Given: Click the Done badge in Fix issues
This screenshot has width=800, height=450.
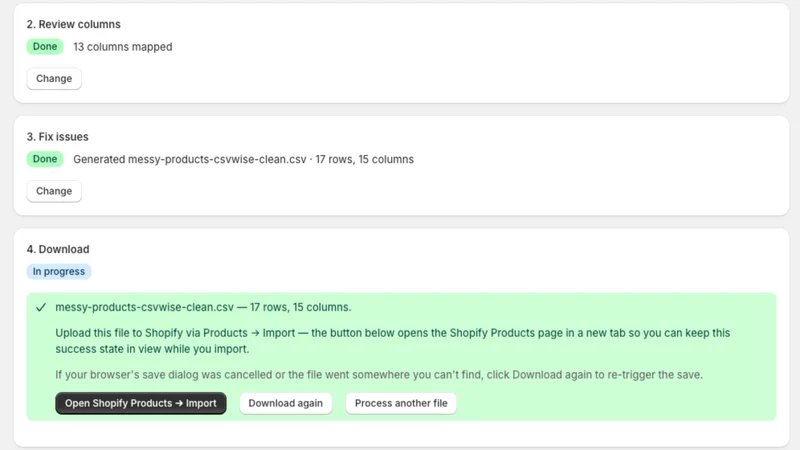Looking at the screenshot, I should click(45, 159).
